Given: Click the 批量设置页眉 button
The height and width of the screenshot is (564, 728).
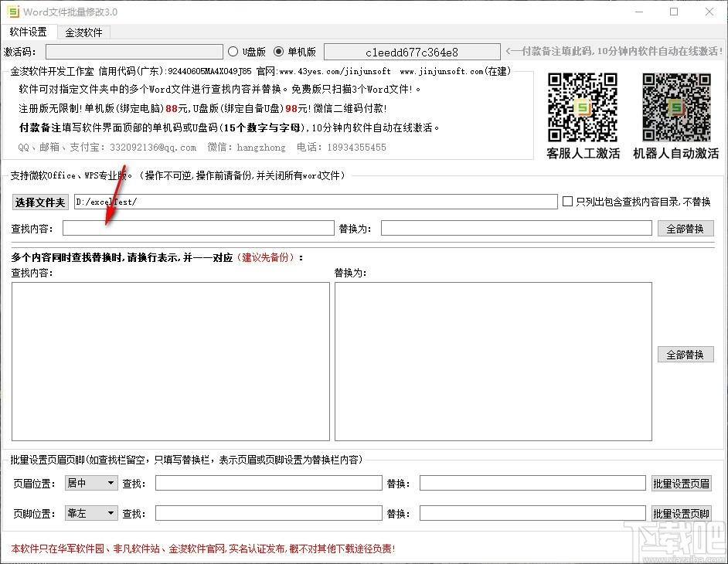Looking at the screenshot, I should pos(681,483).
